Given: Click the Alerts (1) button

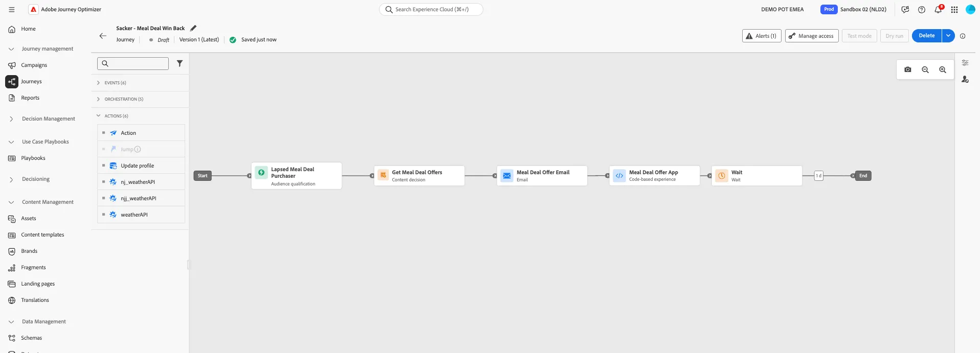Looking at the screenshot, I should pyautogui.click(x=762, y=36).
